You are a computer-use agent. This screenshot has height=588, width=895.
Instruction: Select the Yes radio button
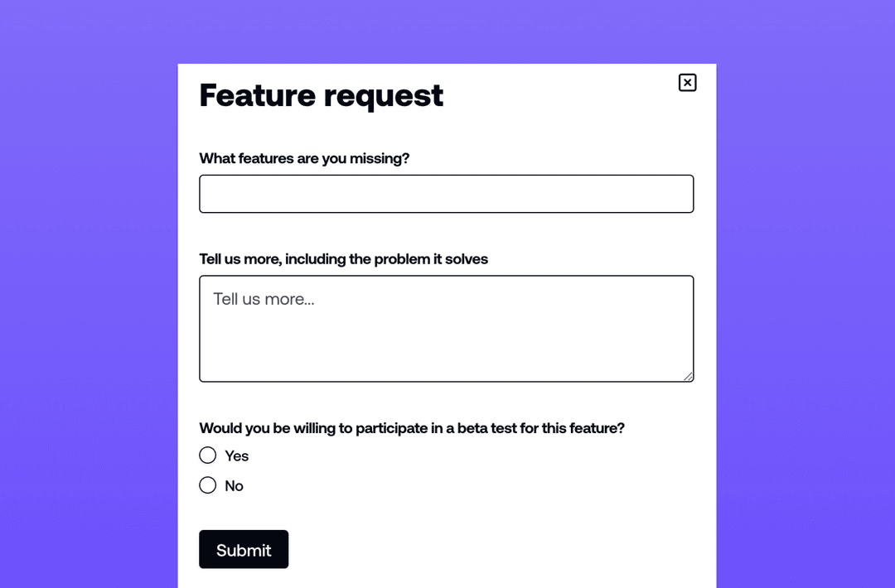coord(208,455)
